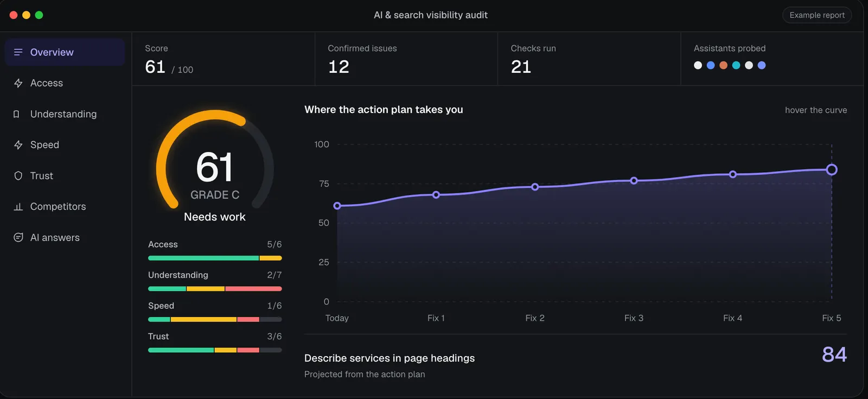Select the Fix 2 point on curve

coord(535,187)
